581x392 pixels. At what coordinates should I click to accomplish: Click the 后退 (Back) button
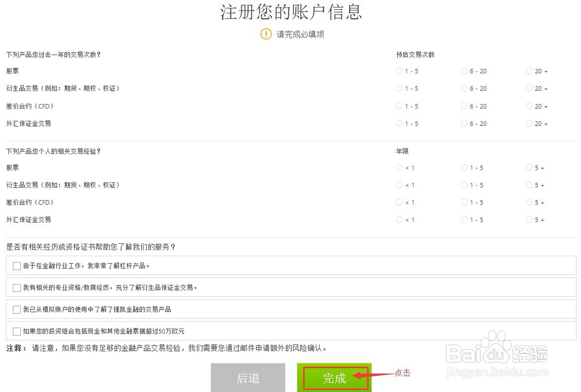click(248, 377)
